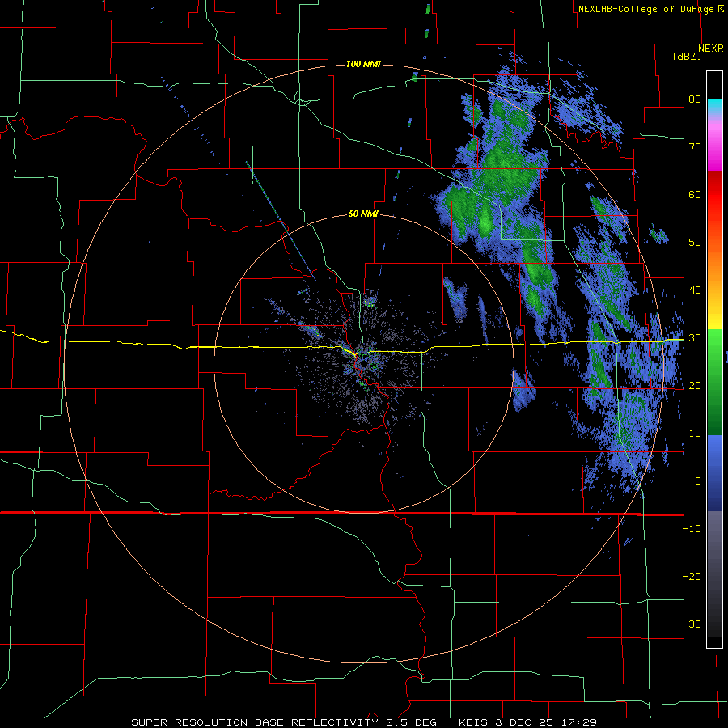Click the 100 NMI range ring label
The height and width of the screenshot is (728, 728).
[363, 64]
